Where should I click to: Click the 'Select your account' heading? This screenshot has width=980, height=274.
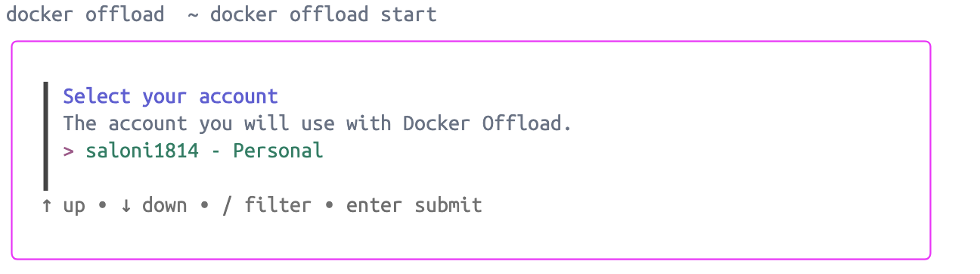(x=171, y=96)
